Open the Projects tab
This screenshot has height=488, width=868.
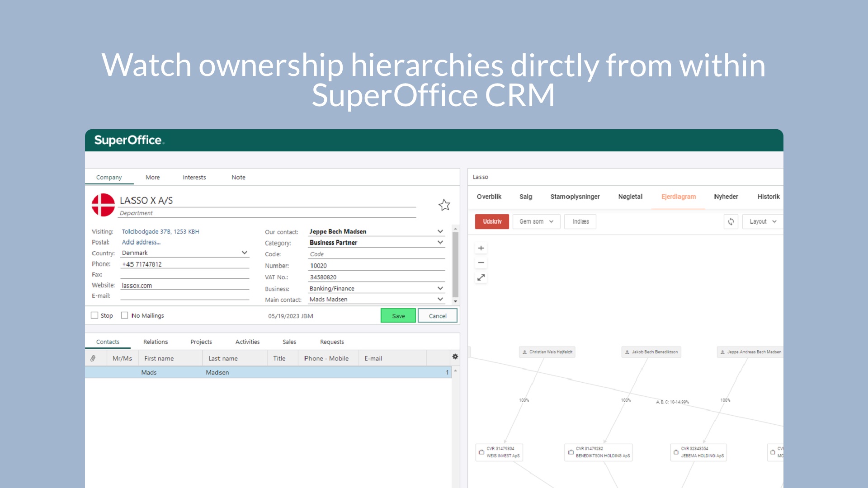pyautogui.click(x=201, y=342)
